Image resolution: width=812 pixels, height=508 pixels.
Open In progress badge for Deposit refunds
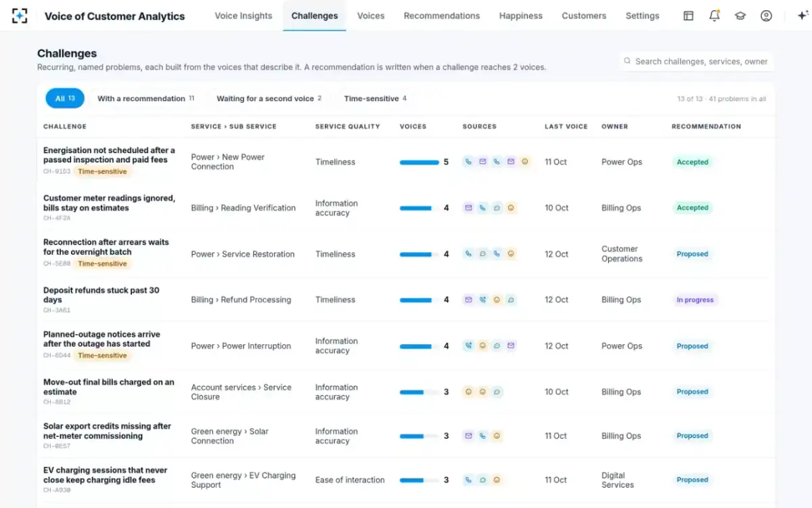(x=695, y=299)
